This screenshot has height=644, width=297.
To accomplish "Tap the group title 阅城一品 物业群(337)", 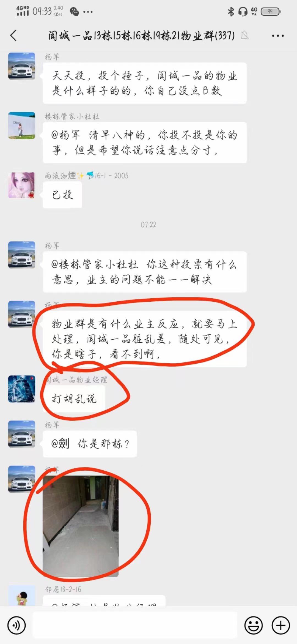I will pos(142,36).
